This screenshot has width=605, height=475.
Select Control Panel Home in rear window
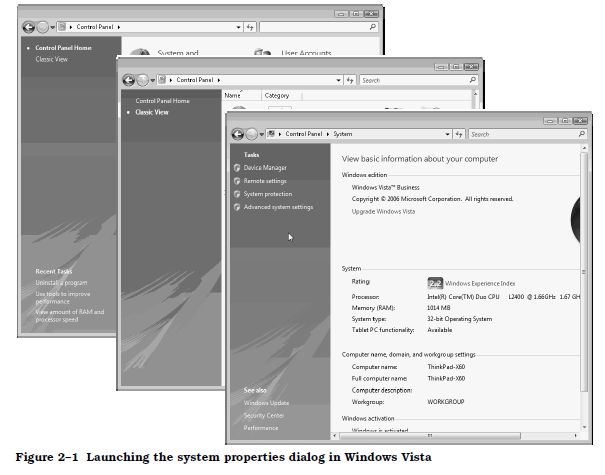(63, 48)
